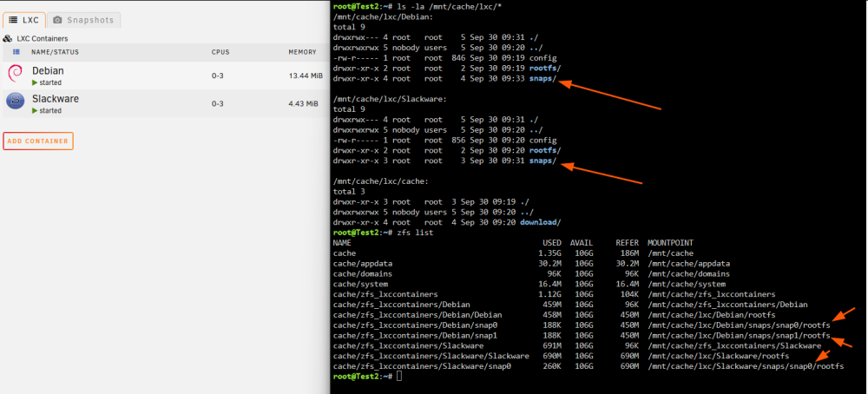Click the '/mnt/cache/lxc/Slackware:' line in terminal
Image resolution: width=868 pixels, height=394 pixels.
click(x=390, y=99)
